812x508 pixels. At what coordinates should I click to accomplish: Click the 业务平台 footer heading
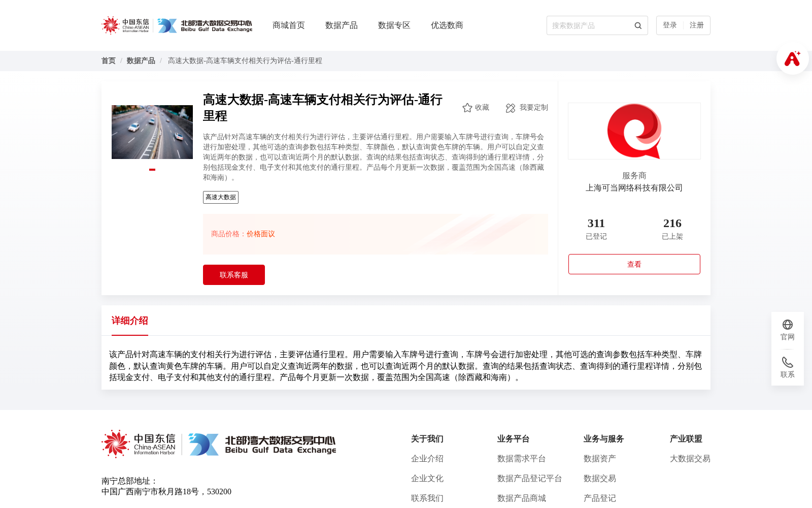(x=514, y=439)
